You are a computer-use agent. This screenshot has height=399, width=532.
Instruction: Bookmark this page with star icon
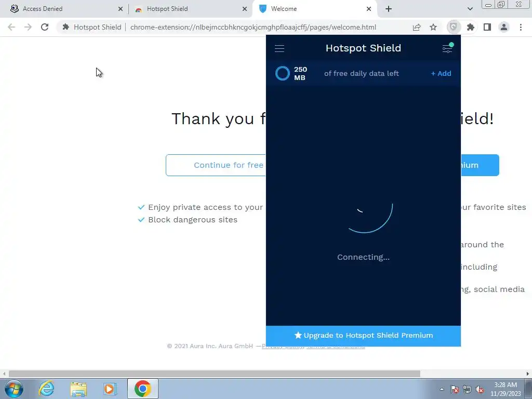(433, 27)
